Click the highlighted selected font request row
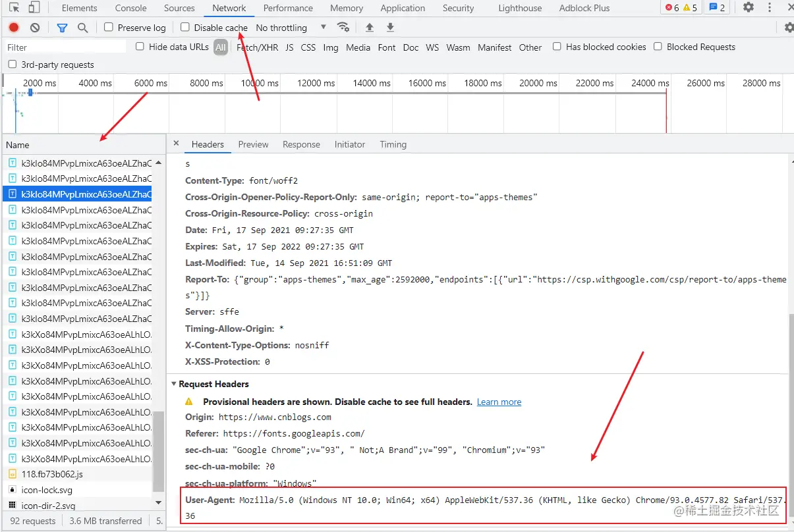This screenshot has width=794, height=532. tap(78, 194)
